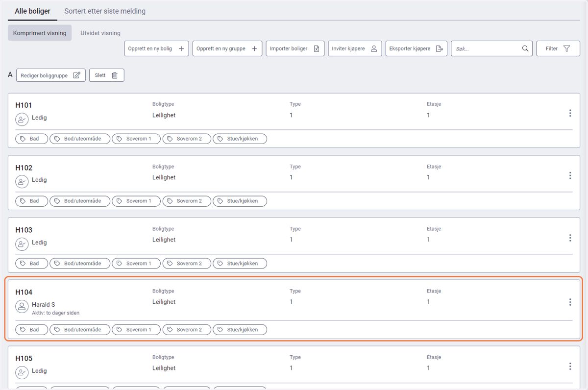Select Stue/kjøkken tag on H104
Screen dimensions: 588x390
coord(240,329)
